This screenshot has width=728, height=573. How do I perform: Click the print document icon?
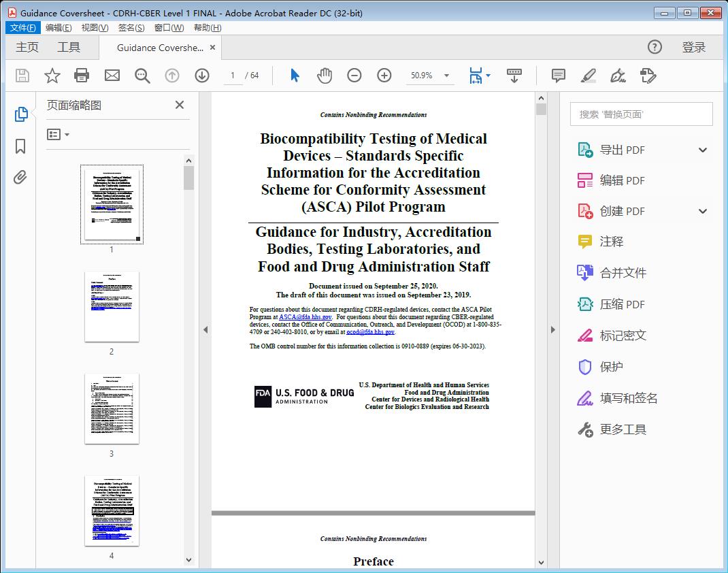pos(82,76)
